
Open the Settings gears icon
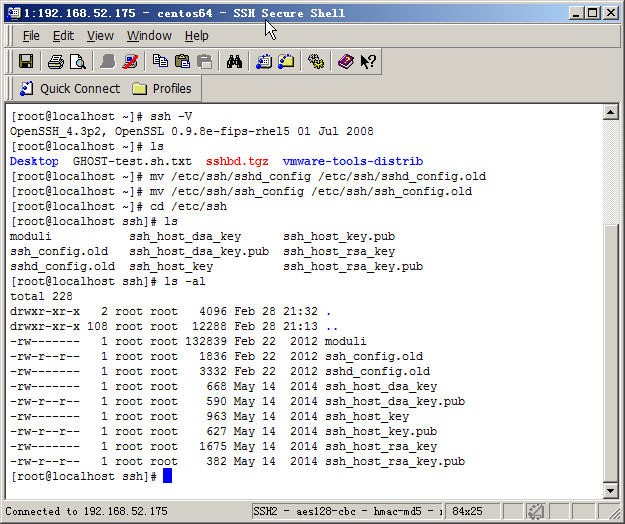(316, 62)
